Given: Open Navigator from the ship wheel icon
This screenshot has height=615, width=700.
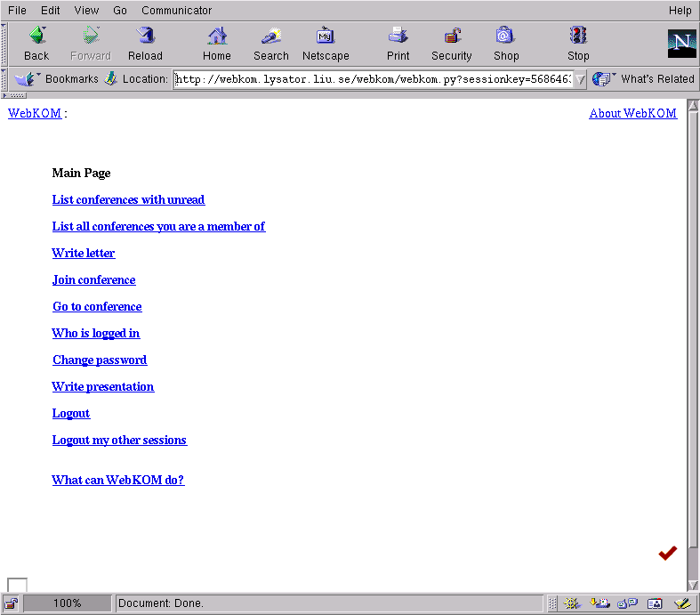Looking at the screenshot, I should tap(572, 603).
